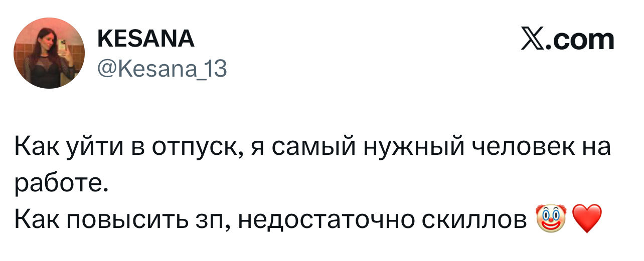Open the KESANA display name

(x=145, y=39)
